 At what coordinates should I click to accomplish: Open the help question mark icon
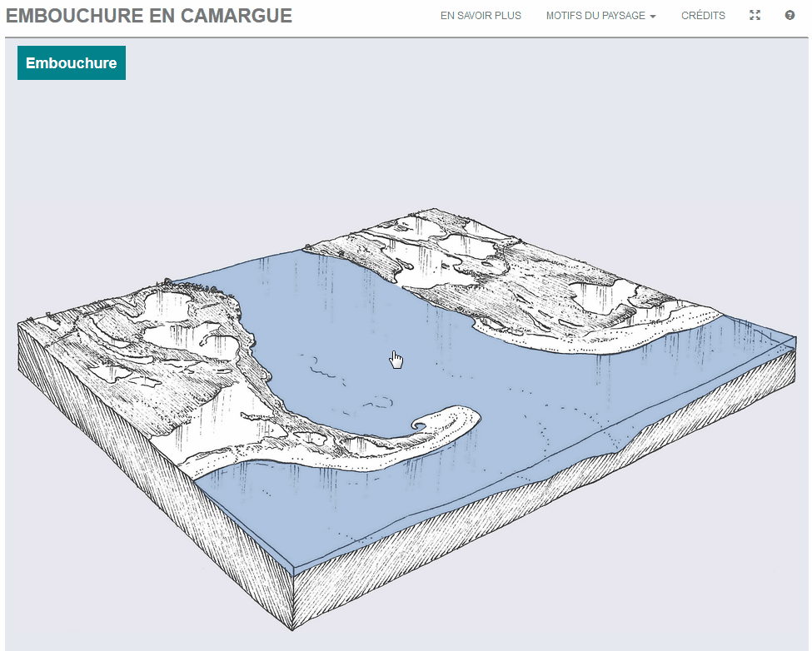(x=790, y=16)
